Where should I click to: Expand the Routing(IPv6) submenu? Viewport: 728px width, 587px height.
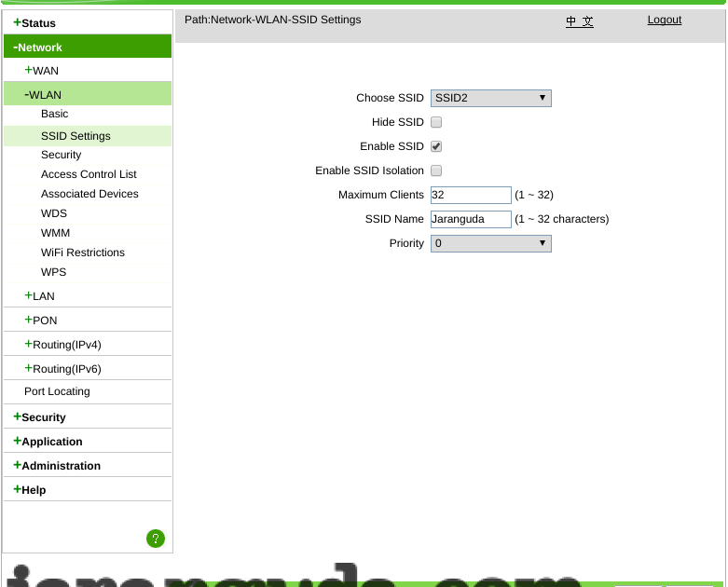[x=62, y=368]
